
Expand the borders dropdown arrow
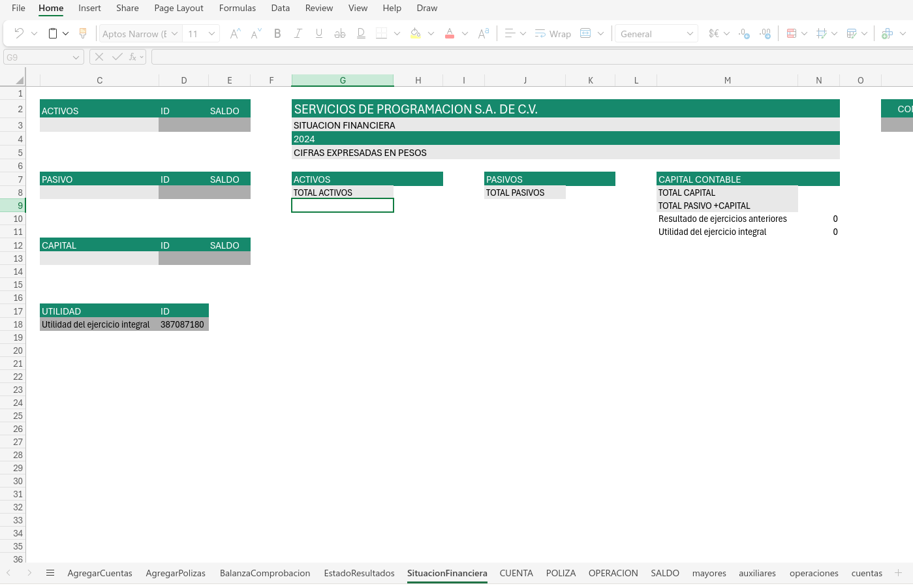pos(397,33)
